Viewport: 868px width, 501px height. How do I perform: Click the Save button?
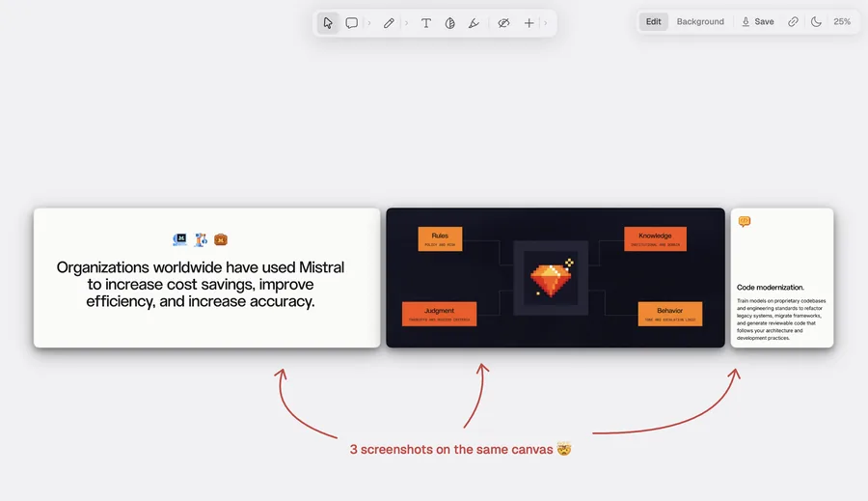[758, 21]
